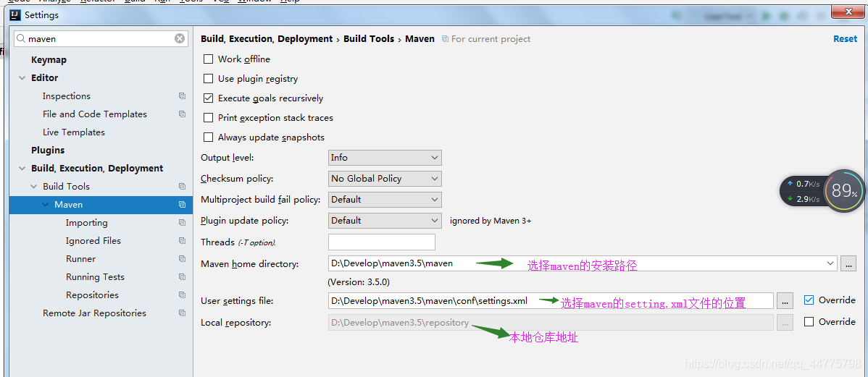Click project-level icon beside File and Code Templates

tap(182, 114)
